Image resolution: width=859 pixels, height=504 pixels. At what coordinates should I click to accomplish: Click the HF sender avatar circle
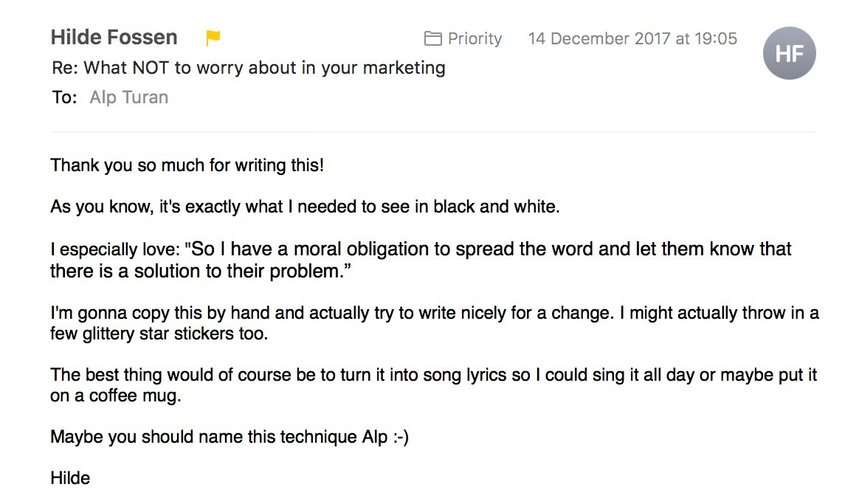point(789,53)
